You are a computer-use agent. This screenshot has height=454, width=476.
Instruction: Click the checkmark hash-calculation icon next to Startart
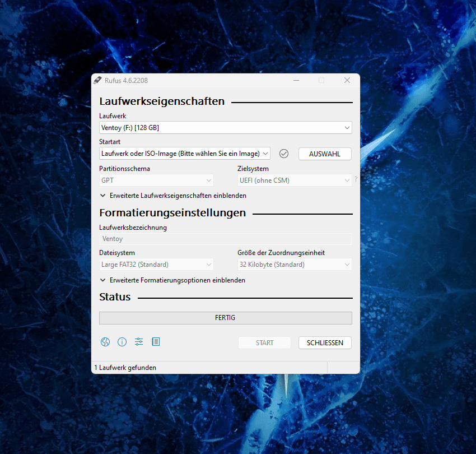coord(284,154)
